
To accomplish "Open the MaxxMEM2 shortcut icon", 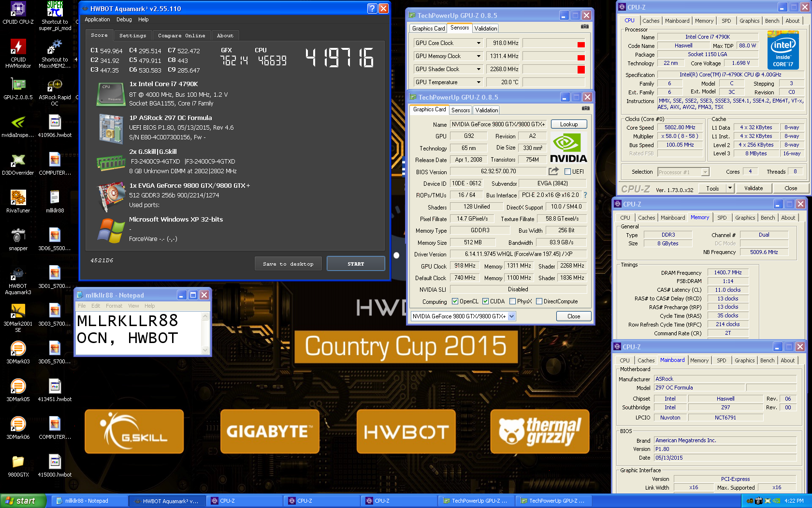I will 55,53.
